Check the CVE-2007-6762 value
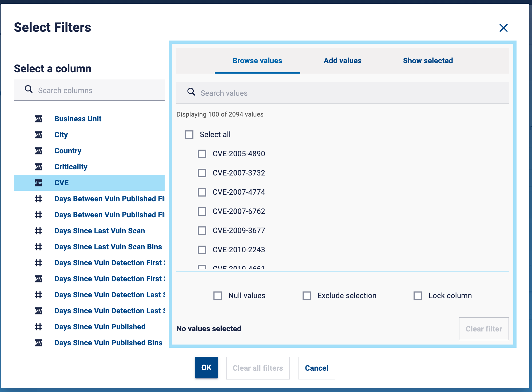Screen dimensions: 532x392 point(202,211)
